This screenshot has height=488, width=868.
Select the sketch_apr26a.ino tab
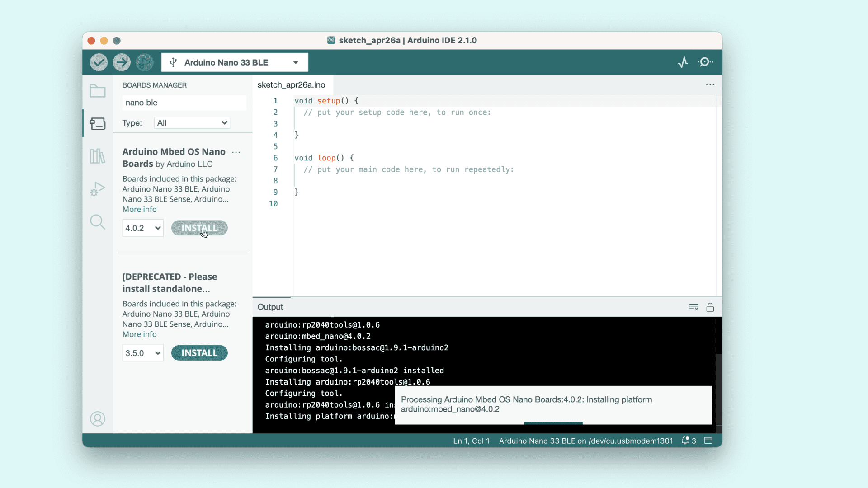[x=292, y=85]
